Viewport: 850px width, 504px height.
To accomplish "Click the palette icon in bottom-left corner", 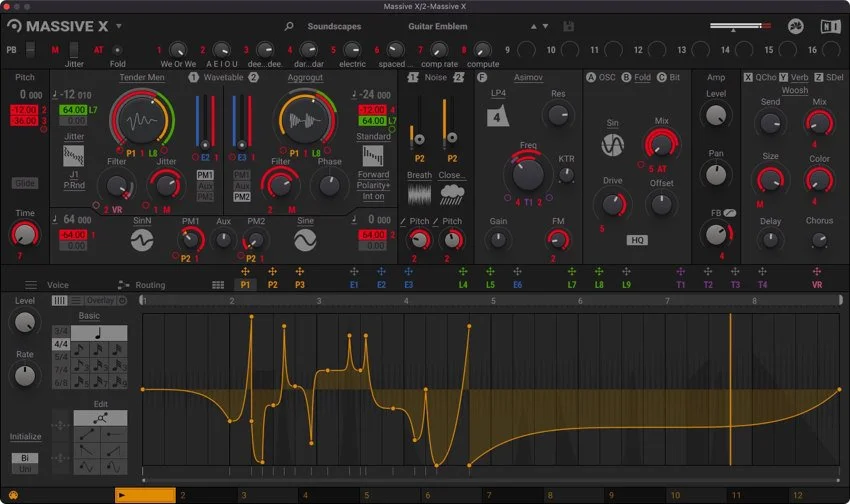I will click(x=14, y=495).
